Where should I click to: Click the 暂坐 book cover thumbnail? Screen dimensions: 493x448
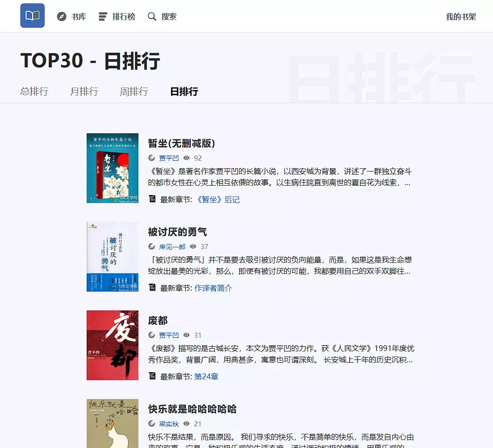[x=113, y=168]
